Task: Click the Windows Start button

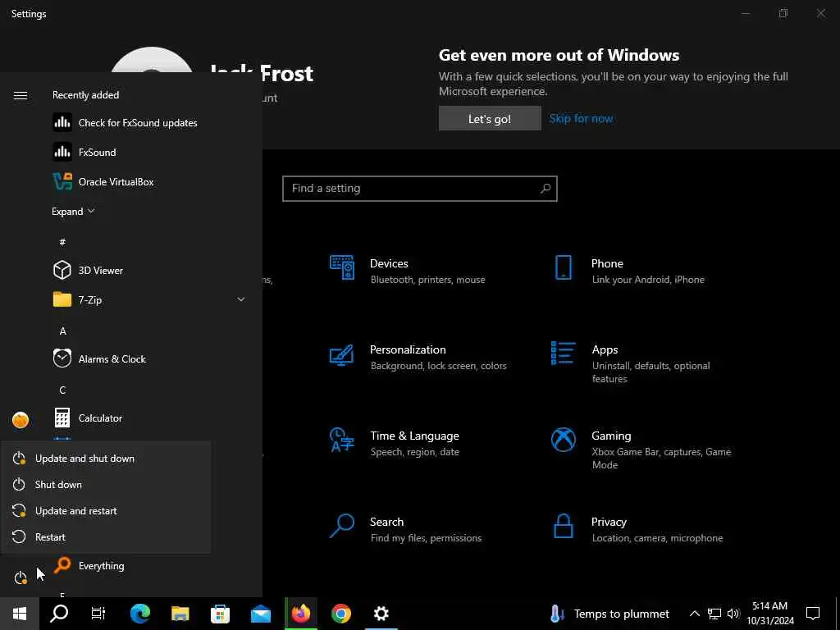Action: tap(20, 614)
